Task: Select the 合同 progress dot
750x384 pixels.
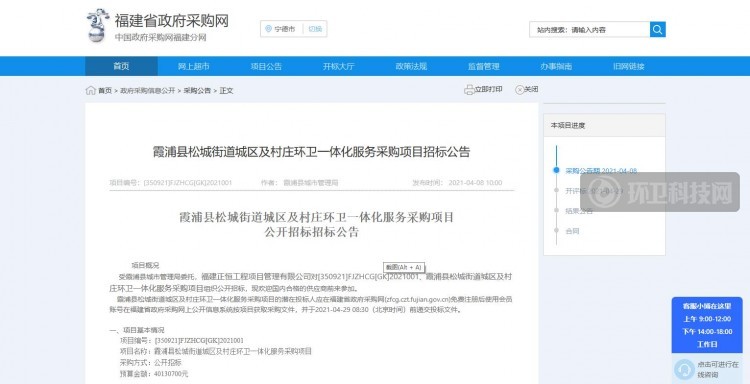Action: 556,230
